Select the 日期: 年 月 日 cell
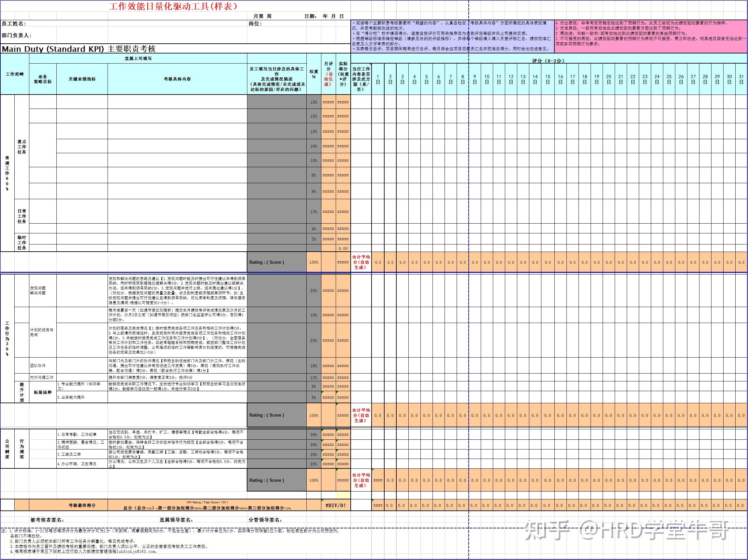 pyautogui.click(x=324, y=16)
